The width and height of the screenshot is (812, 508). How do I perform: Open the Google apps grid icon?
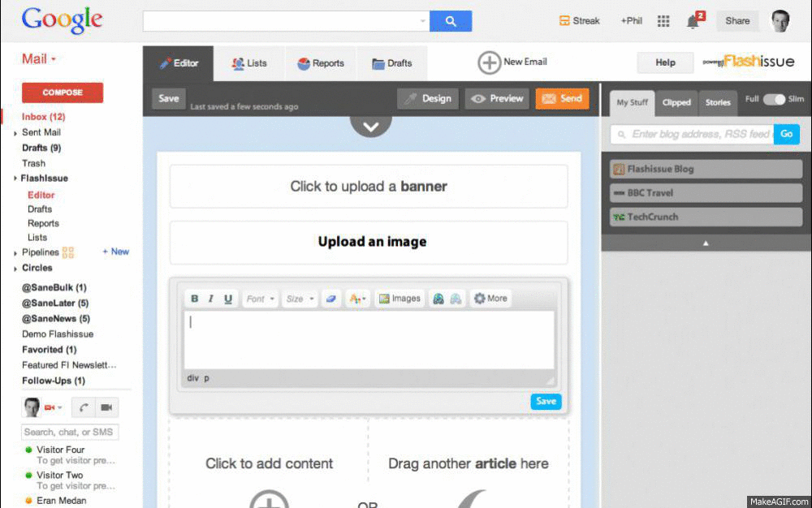663,21
